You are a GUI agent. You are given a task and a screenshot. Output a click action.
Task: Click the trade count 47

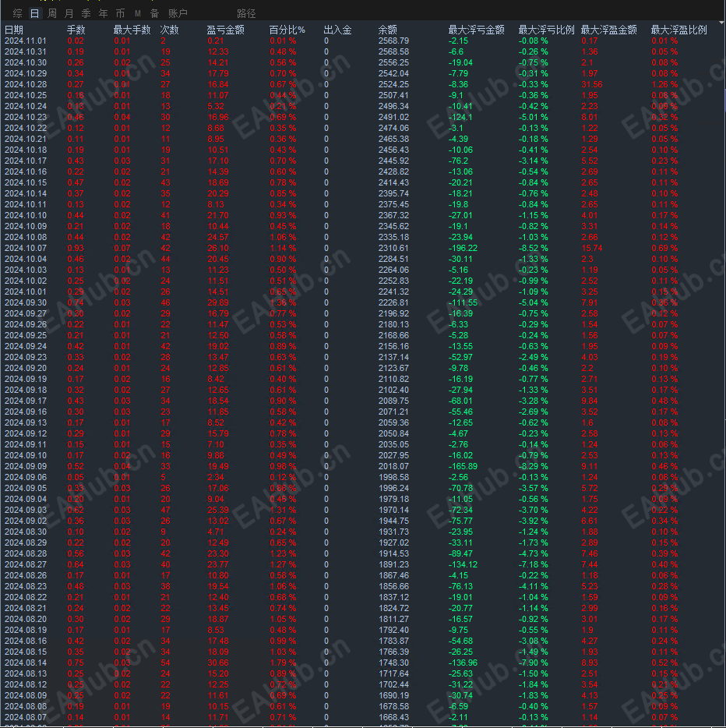pyautogui.click(x=166, y=511)
